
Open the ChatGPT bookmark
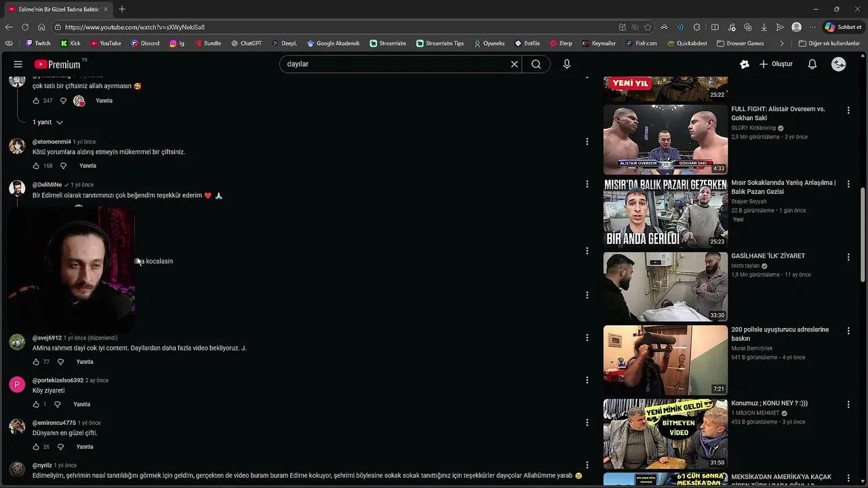coord(246,43)
